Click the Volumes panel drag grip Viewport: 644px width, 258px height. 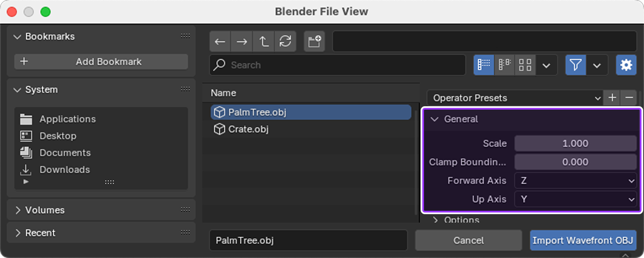pos(185,210)
